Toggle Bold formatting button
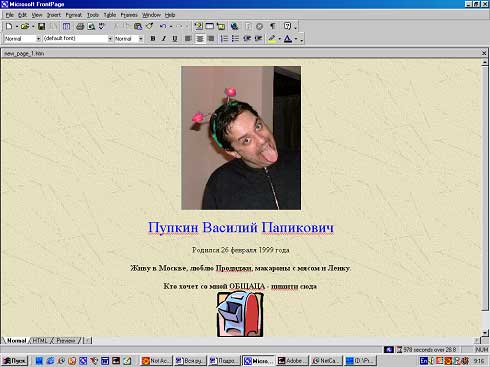 click(153, 39)
